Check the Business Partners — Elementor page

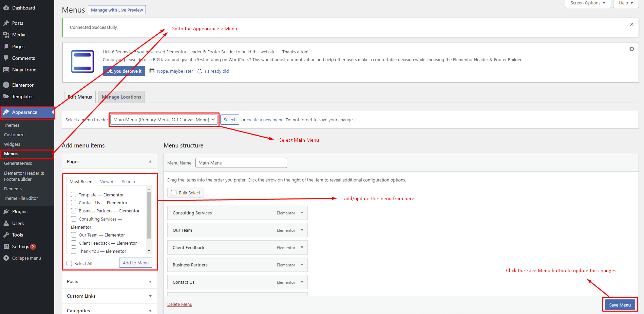(74, 211)
